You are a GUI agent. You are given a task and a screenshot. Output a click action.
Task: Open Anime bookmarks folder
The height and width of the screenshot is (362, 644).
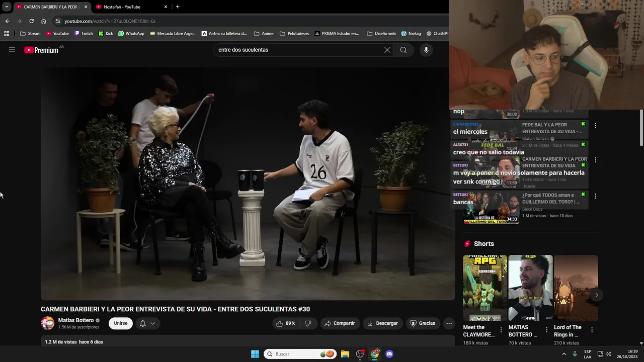tap(264, 34)
